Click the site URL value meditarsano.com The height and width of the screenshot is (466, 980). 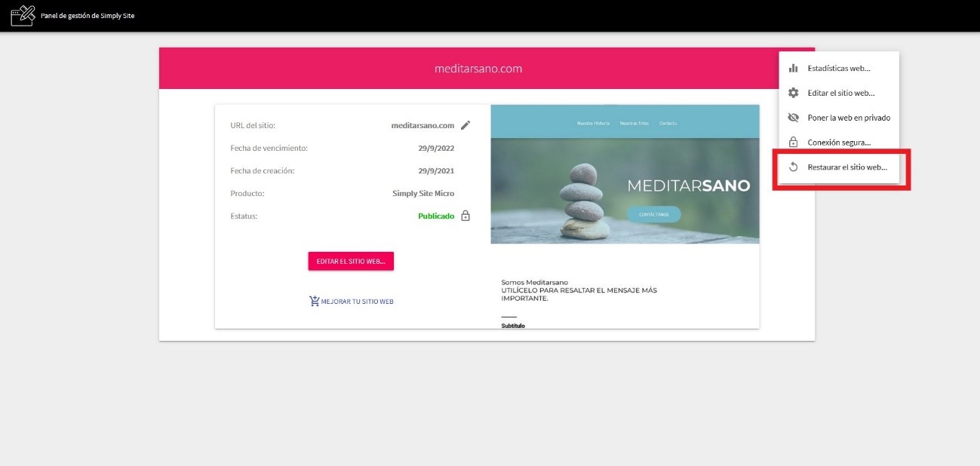(422, 125)
